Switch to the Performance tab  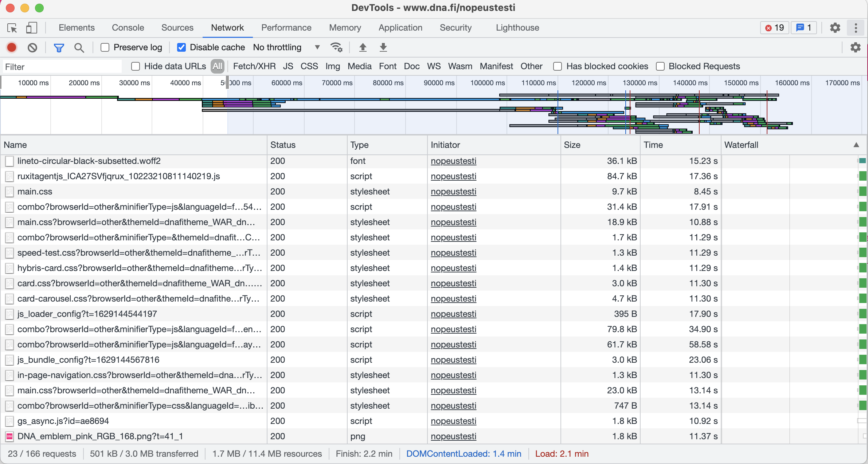click(x=286, y=28)
